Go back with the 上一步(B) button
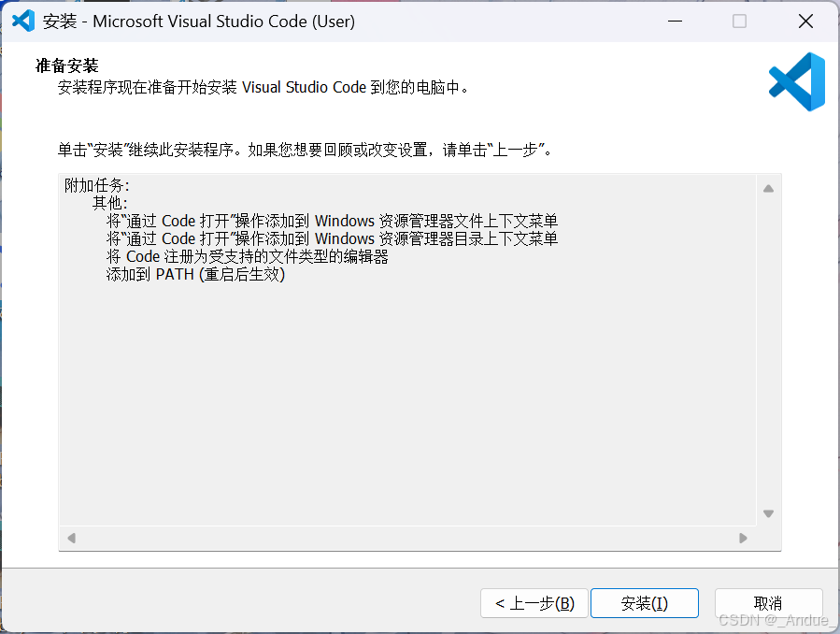Image resolution: width=840 pixels, height=634 pixels. (534, 603)
